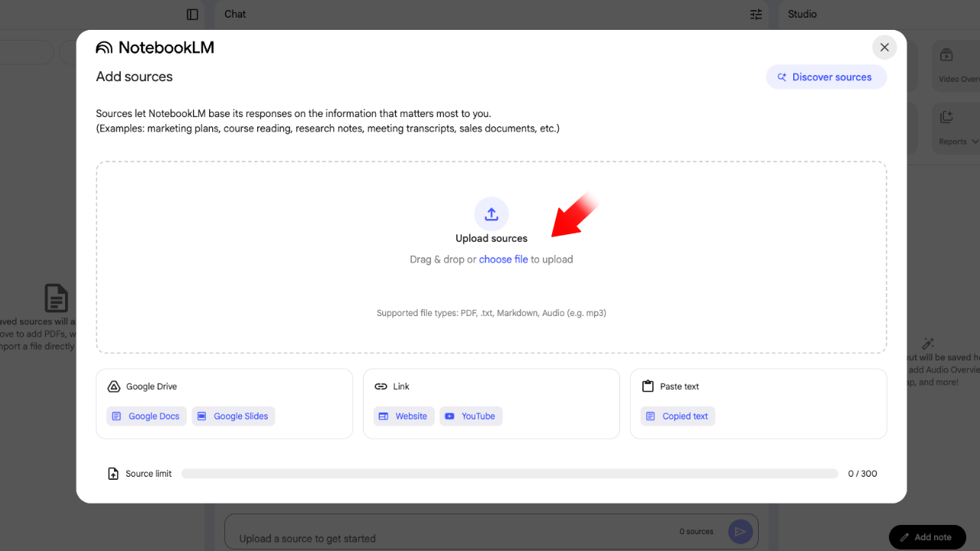This screenshot has height=551, width=980.
Task: Click the document icon in Sources panel
Action: pyautogui.click(x=56, y=298)
